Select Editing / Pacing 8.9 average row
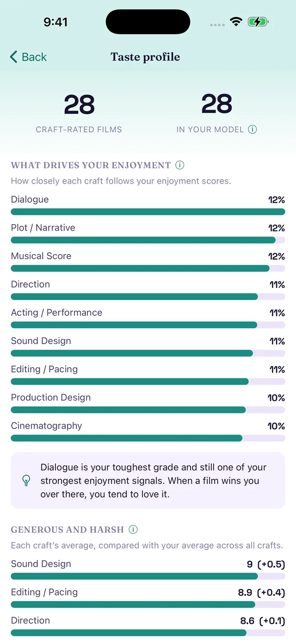Image resolution: width=296 pixels, height=644 pixels. (x=148, y=598)
